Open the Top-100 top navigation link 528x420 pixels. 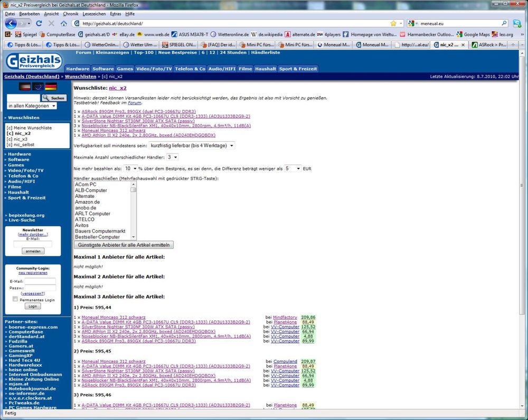[144, 53]
